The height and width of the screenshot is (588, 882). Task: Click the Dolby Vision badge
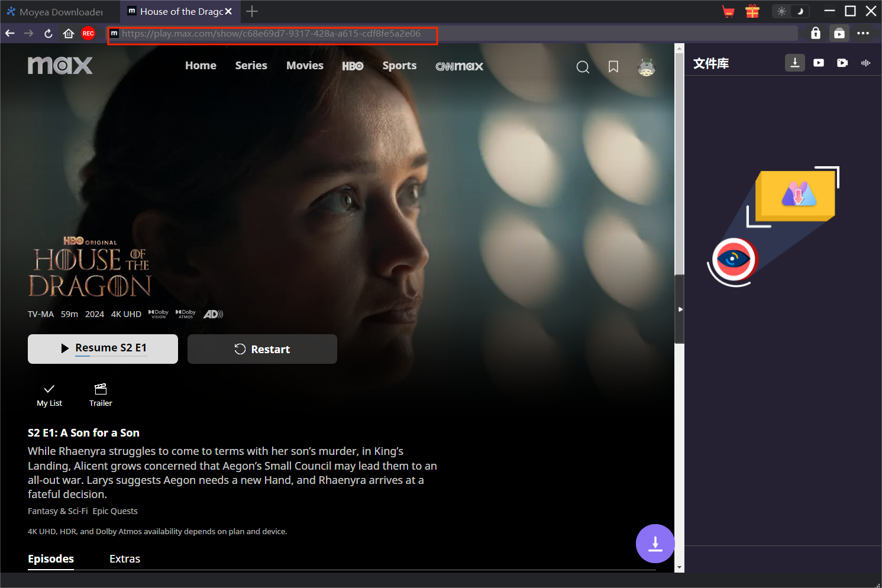[159, 314]
